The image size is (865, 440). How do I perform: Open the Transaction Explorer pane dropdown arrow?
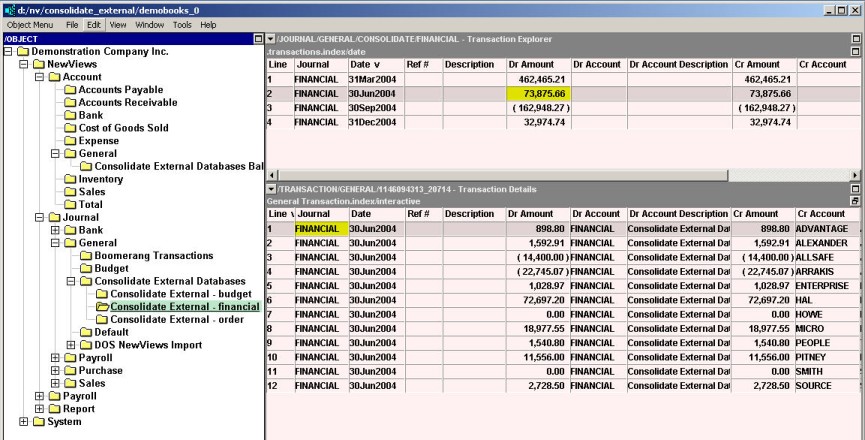pos(271,38)
